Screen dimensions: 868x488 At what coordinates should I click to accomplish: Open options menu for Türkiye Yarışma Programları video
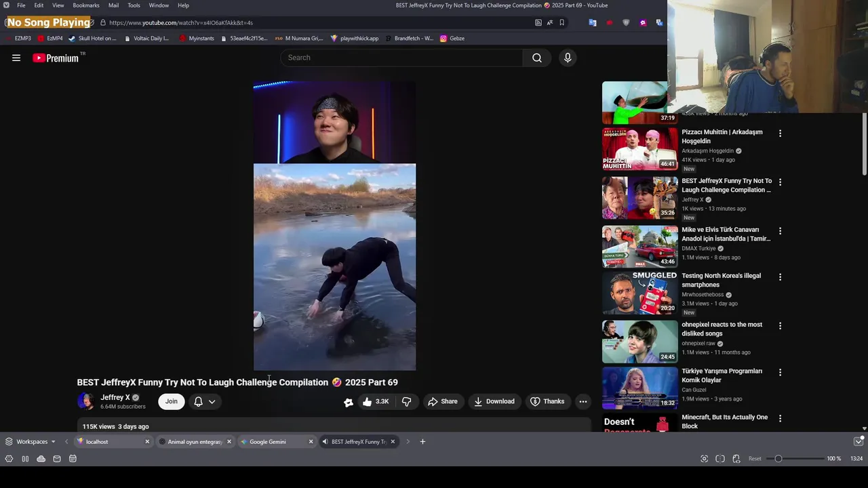(780, 372)
